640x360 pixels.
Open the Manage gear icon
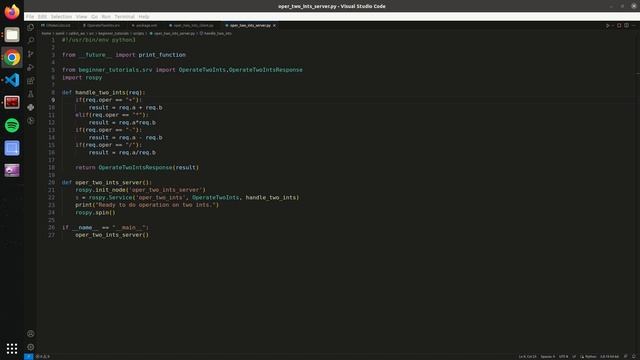point(31,347)
